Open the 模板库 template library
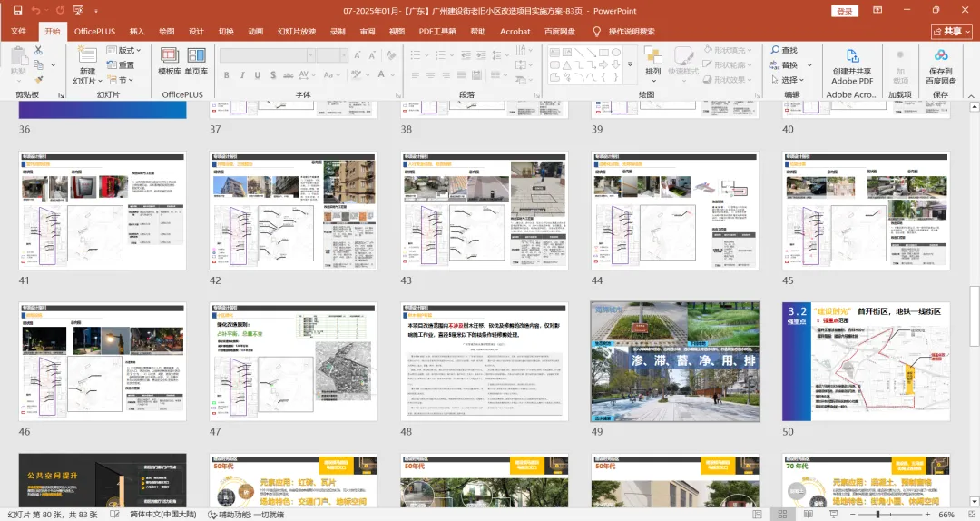980x521 pixels. point(170,61)
